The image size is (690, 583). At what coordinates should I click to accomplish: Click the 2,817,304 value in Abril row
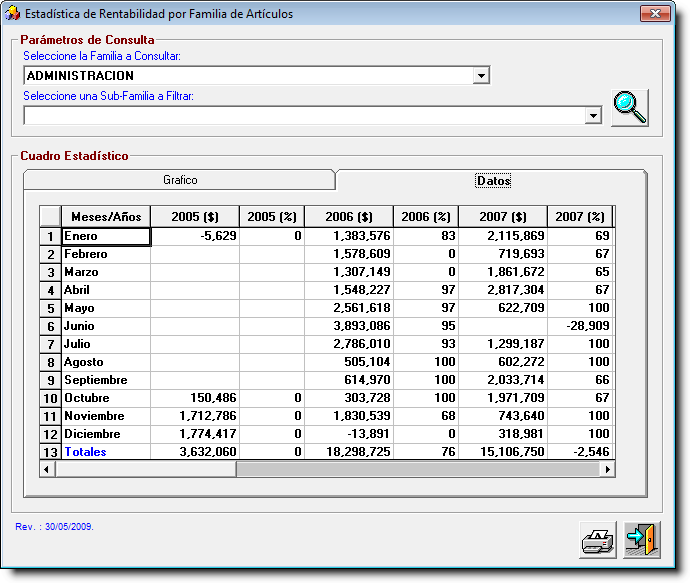503,290
